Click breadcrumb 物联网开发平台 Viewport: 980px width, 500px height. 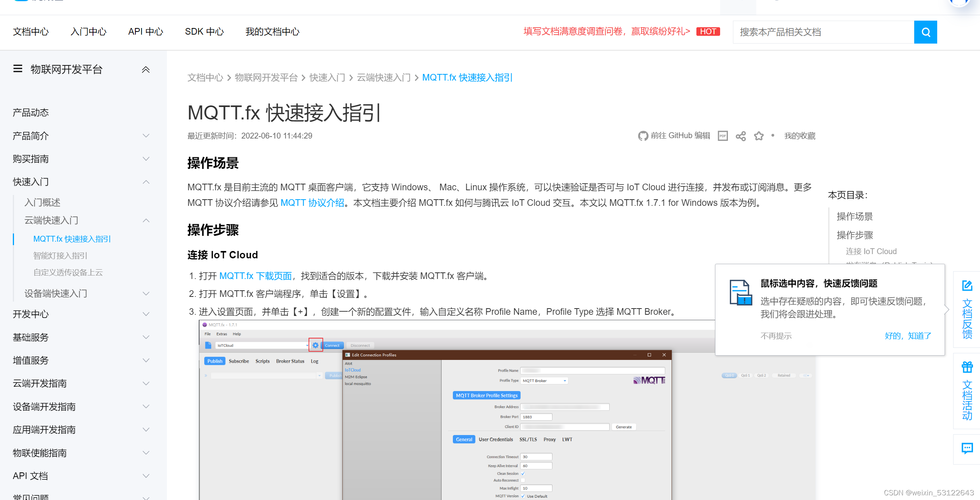point(266,77)
